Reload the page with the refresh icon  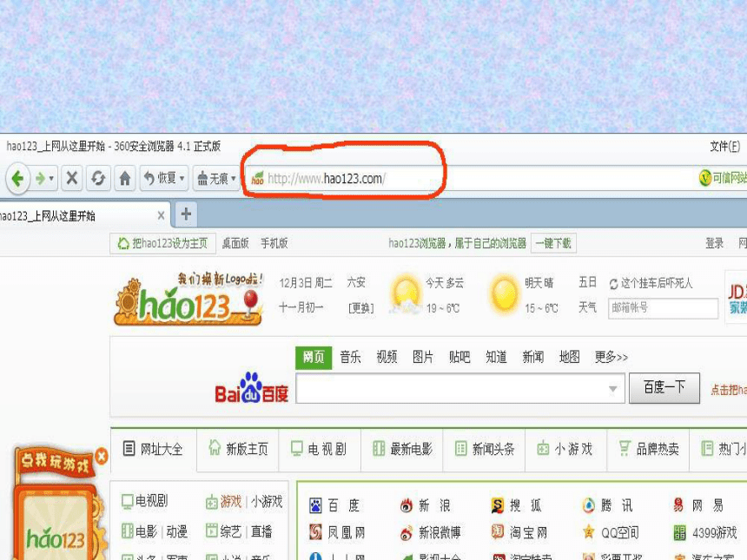coord(98,179)
